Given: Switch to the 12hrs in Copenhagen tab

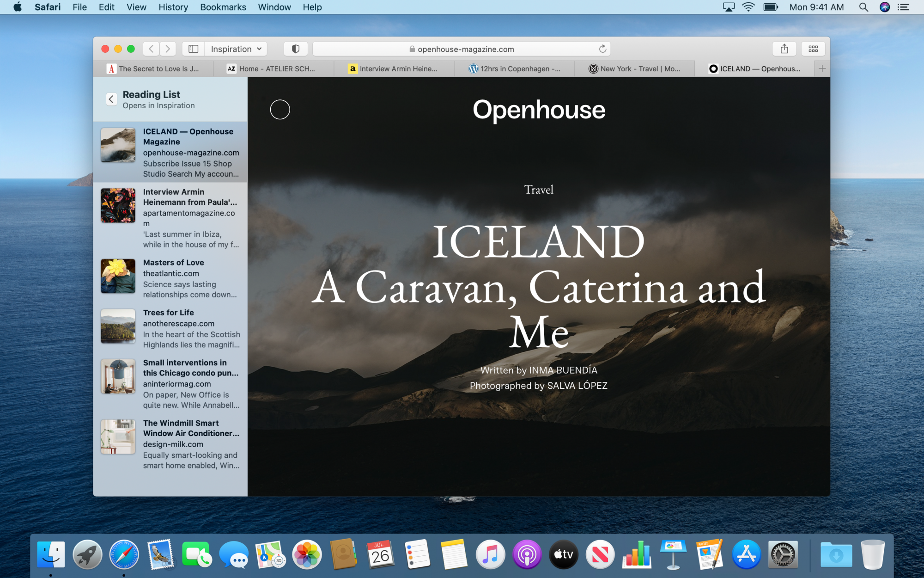Looking at the screenshot, I should [515, 69].
